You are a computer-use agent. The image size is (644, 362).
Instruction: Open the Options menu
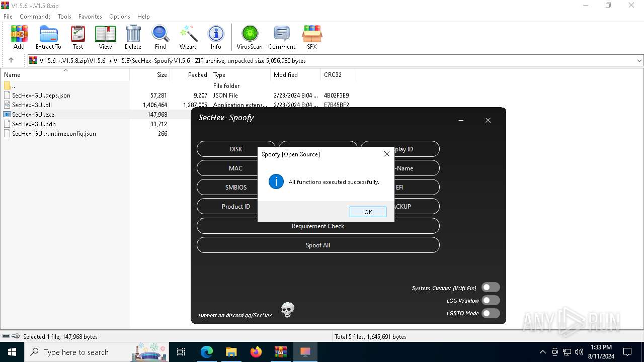point(120,16)
